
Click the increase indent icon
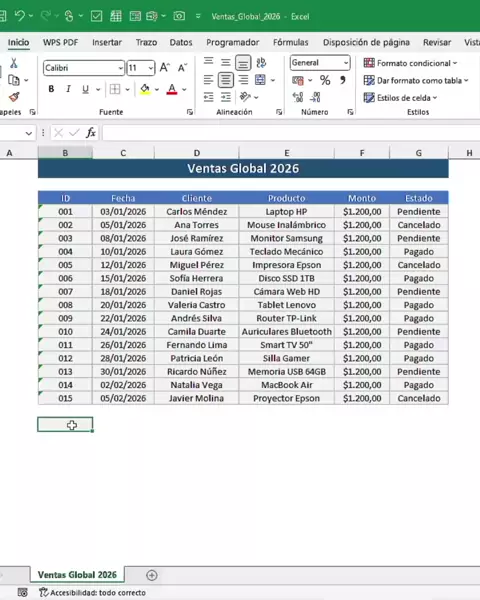click(x=225, y=97)
